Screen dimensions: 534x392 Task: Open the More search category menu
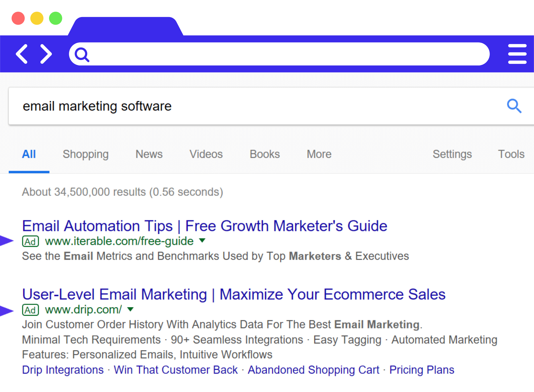tap(319, 154)
